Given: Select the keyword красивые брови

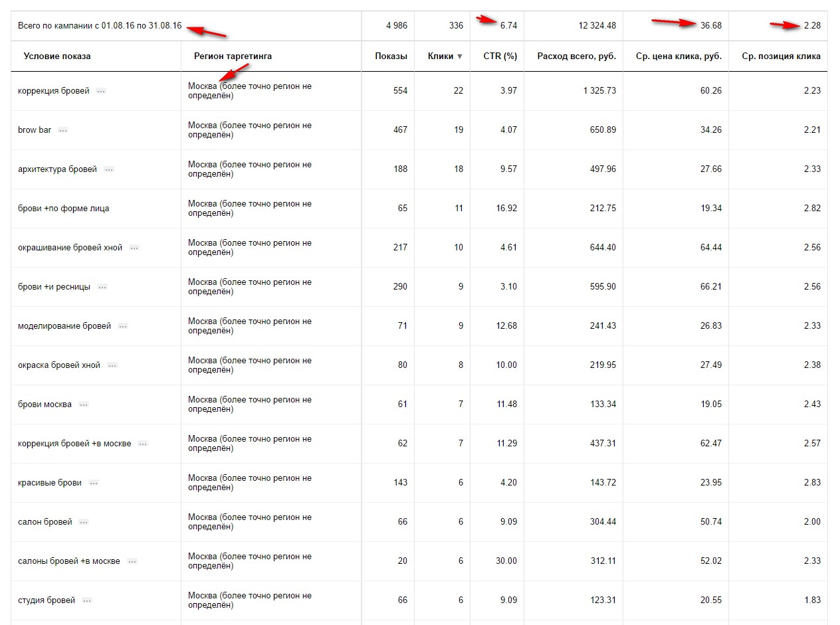Looking at the screenshot, I should pos(50,483).
